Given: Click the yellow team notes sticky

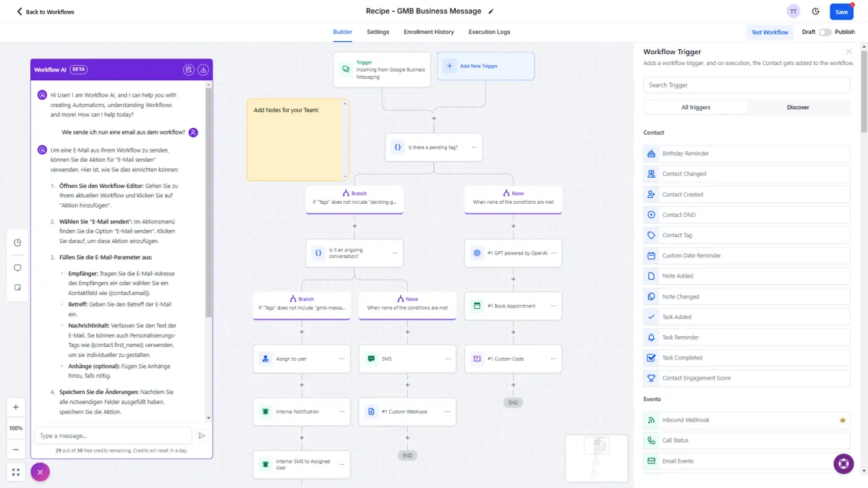Looking at the screenshot, I should [298, 140].
